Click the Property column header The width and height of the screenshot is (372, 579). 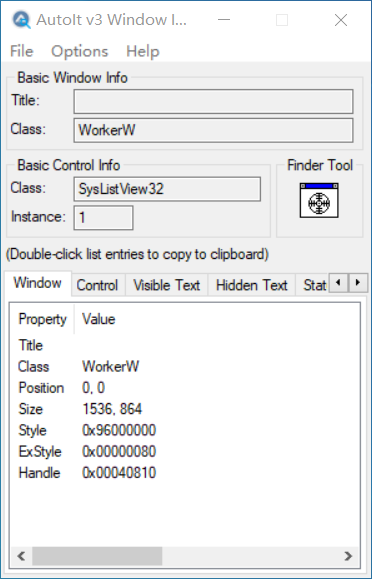[42, 319]
